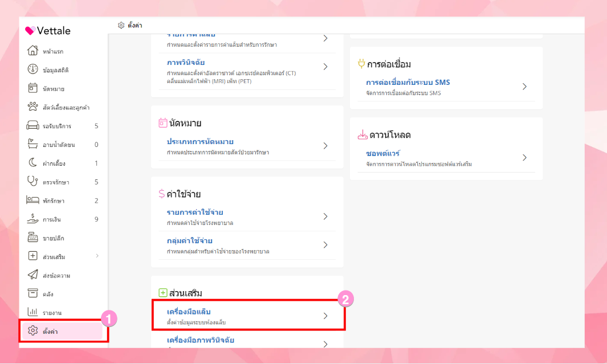The height and width of the screenshot is (364, 607).
Task: Select the paw icon for สัตว์เลี้ยงและลูกค้า
Action: (32, 107)
